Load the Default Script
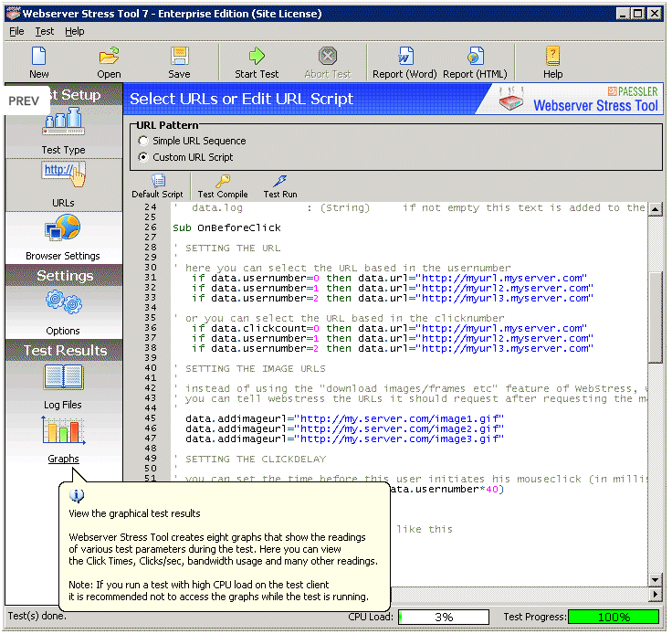 [x=157, y=186]
